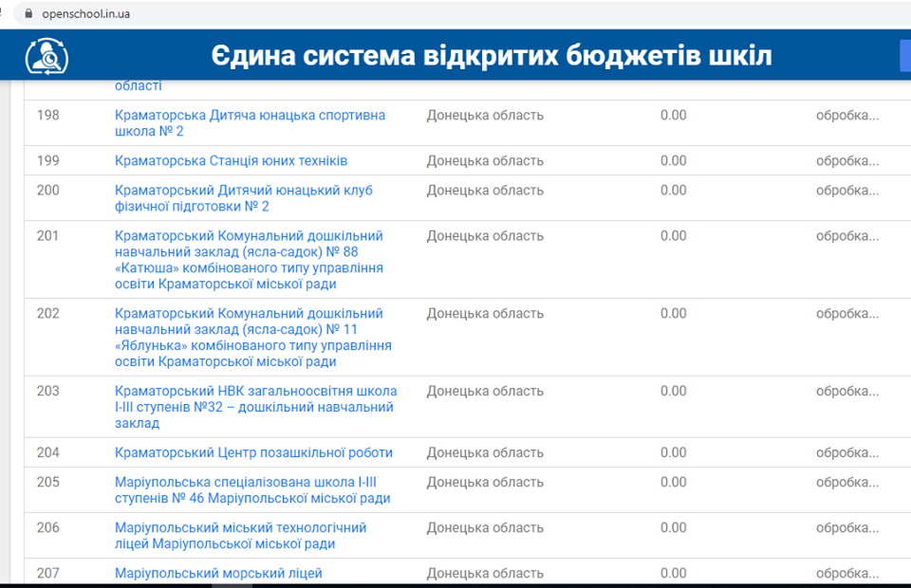Open Краматорський Дитячий юнацький клуб фізичної підготовки link
The height and width of the screenshot is (588, 911).
[x=243, y=198]
